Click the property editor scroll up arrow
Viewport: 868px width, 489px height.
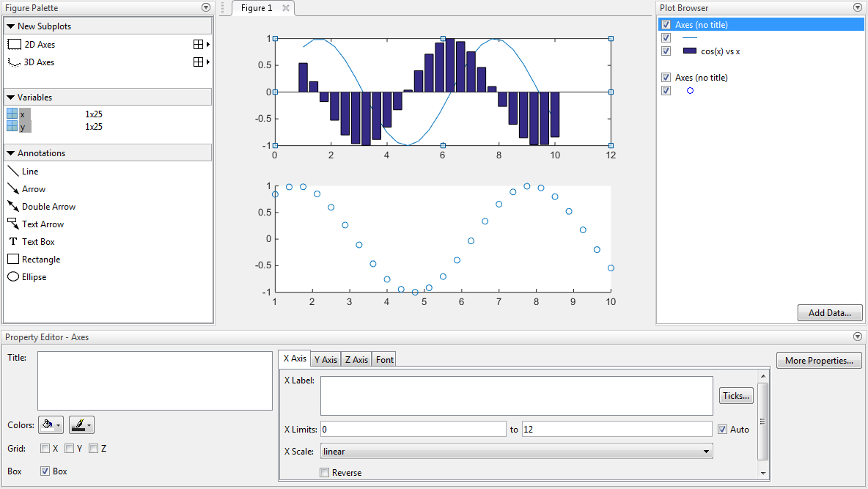763,376
